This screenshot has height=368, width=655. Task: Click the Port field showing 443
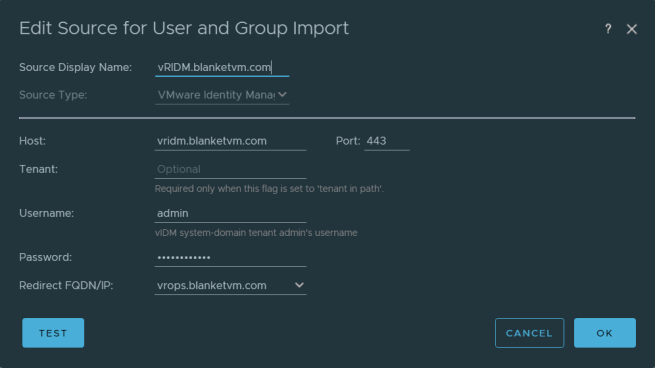coord(387,141)
